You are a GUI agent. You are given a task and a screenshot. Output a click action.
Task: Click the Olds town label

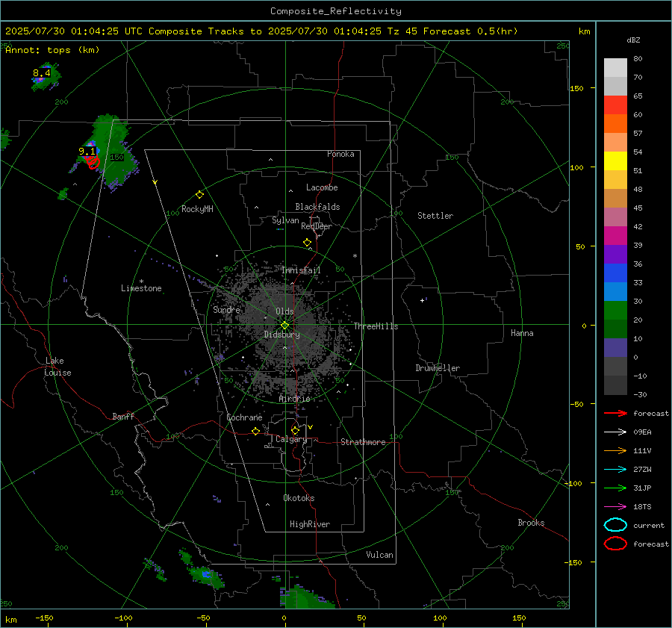pos(284,311)
